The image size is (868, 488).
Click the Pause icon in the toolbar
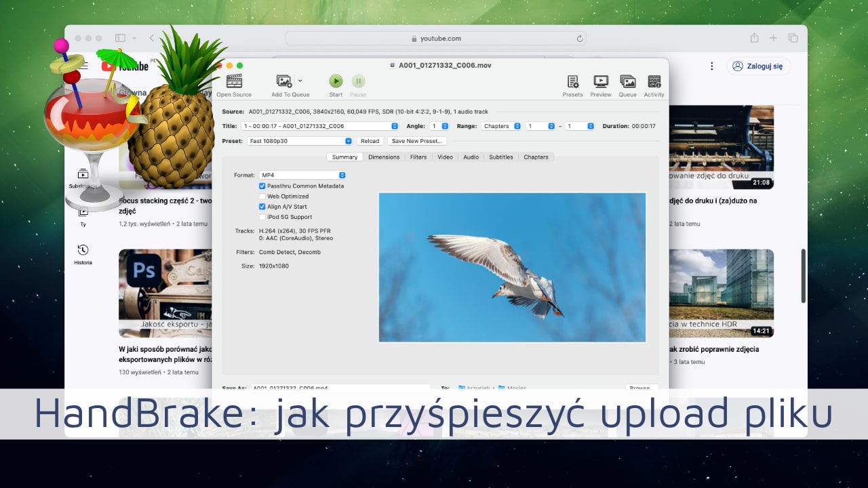[358, 81]
